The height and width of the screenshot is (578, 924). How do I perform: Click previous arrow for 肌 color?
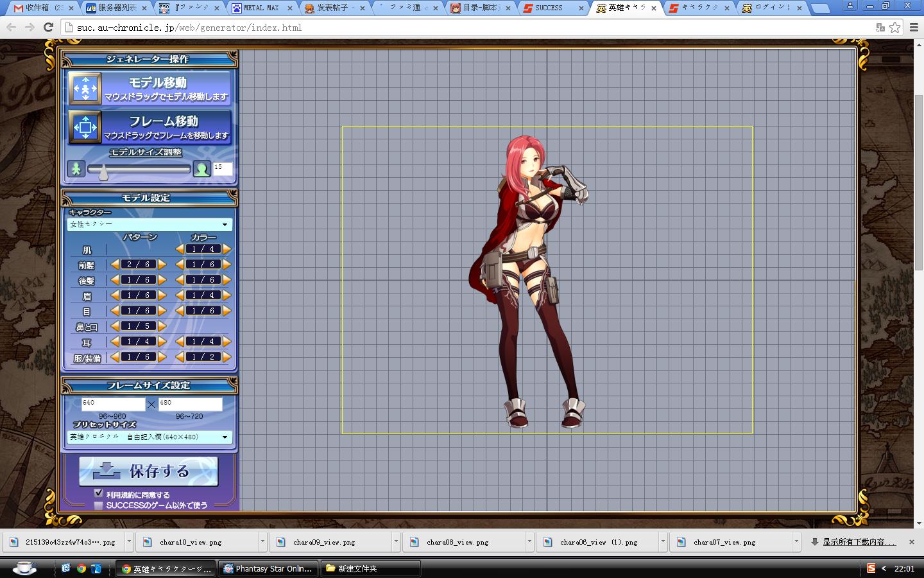180,249
